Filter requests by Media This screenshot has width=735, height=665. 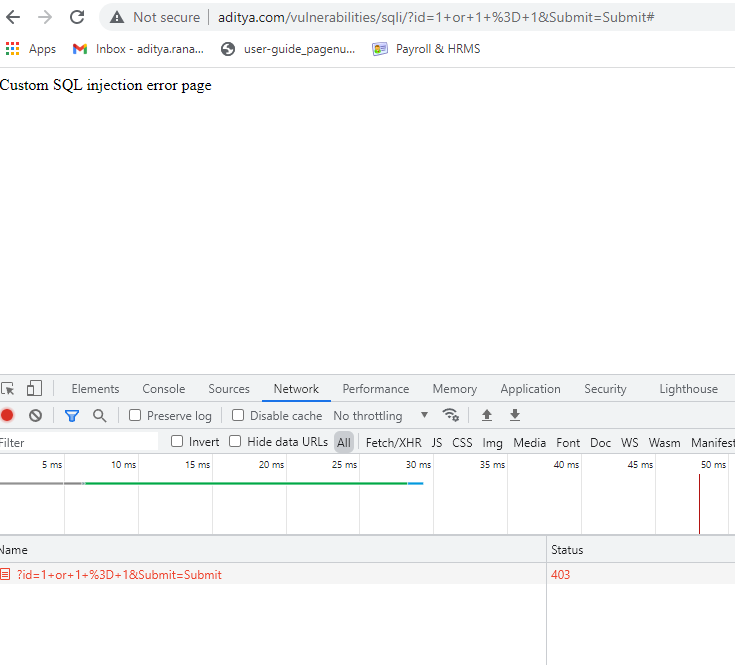[530, 442]
